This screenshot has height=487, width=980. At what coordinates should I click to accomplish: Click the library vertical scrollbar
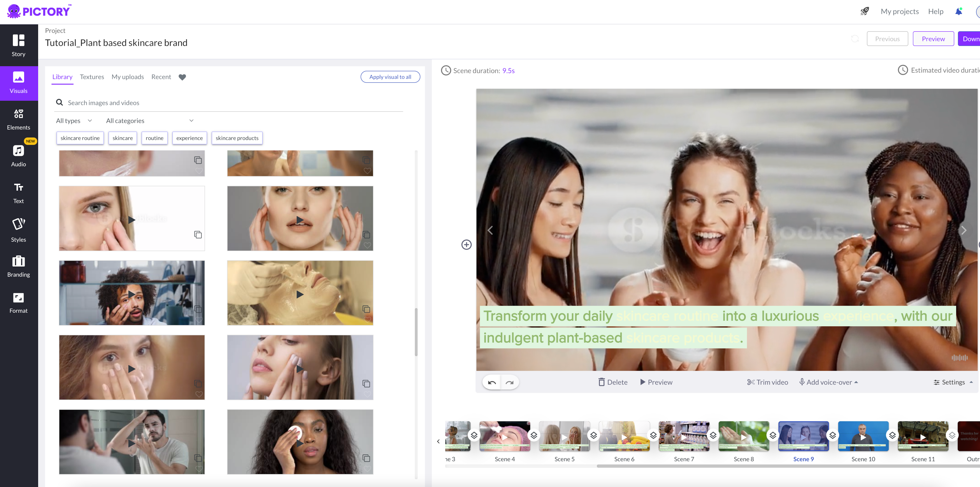coord(416,332)
